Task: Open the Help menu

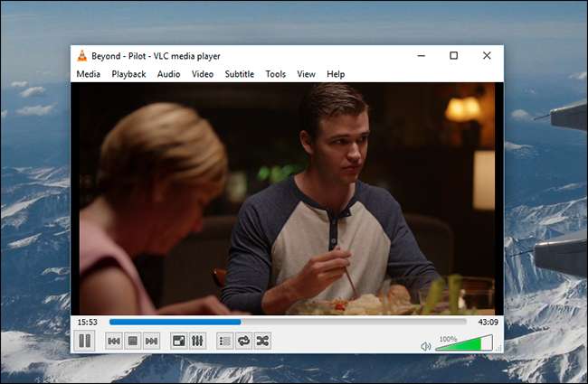Action: 336,74
